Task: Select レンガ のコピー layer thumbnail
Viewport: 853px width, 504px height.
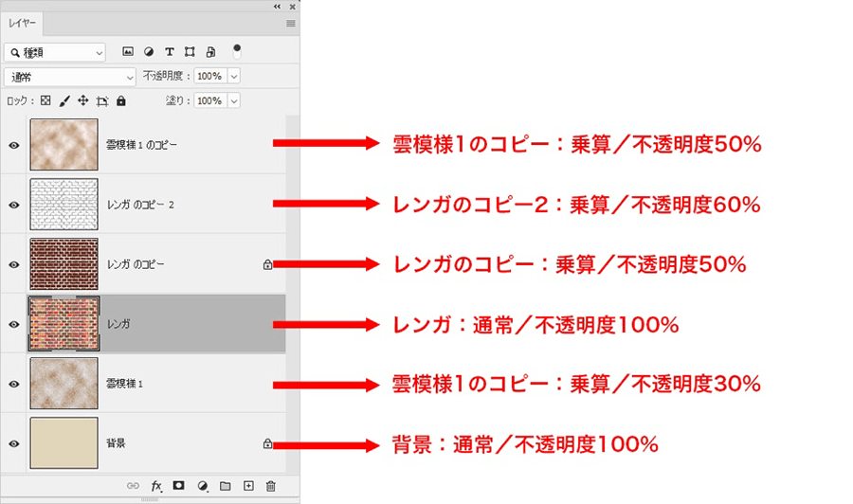Action: click(64, 264)
